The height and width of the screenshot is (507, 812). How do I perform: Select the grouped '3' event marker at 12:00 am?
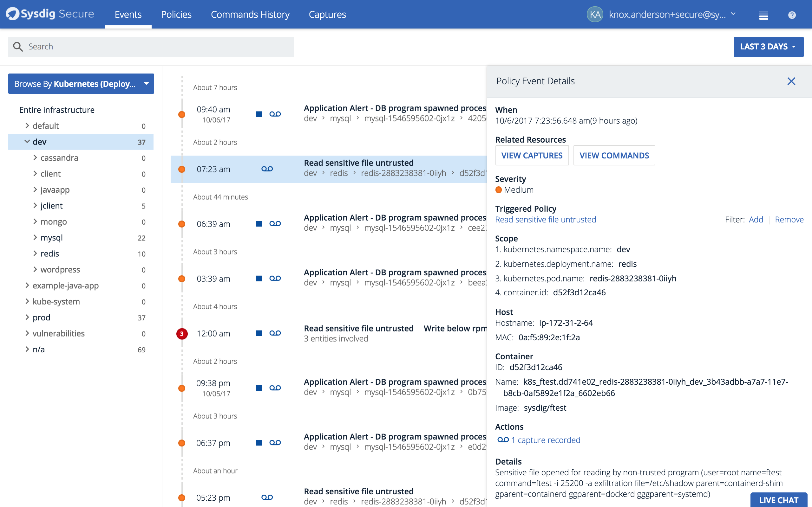click(x=182, y=334)
